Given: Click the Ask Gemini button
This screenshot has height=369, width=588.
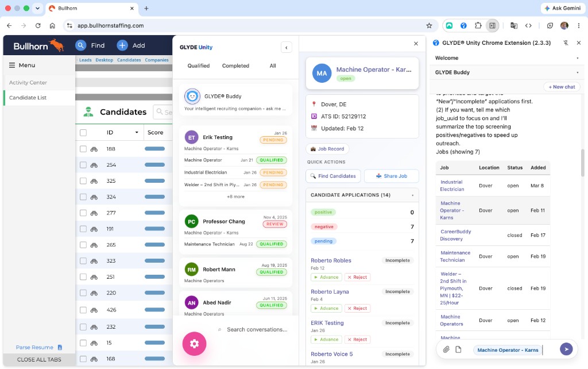Looking at the screenshot, I should pos(562,8).
